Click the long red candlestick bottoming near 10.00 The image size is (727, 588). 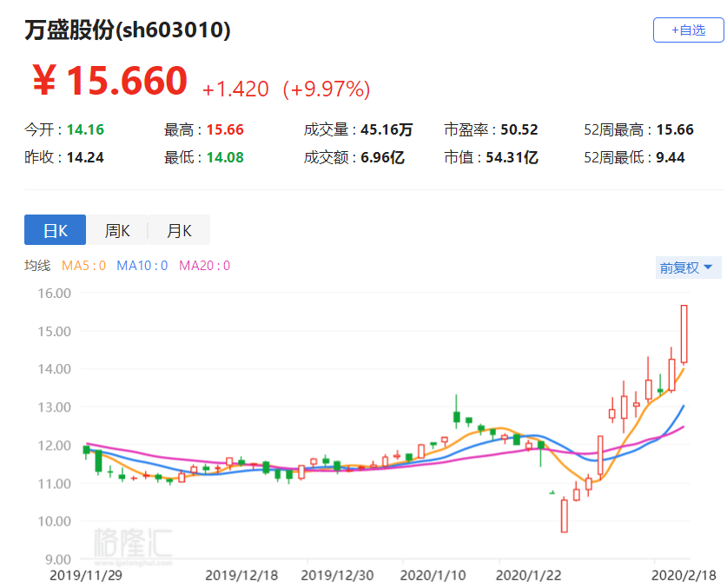(x=565, y=516)
